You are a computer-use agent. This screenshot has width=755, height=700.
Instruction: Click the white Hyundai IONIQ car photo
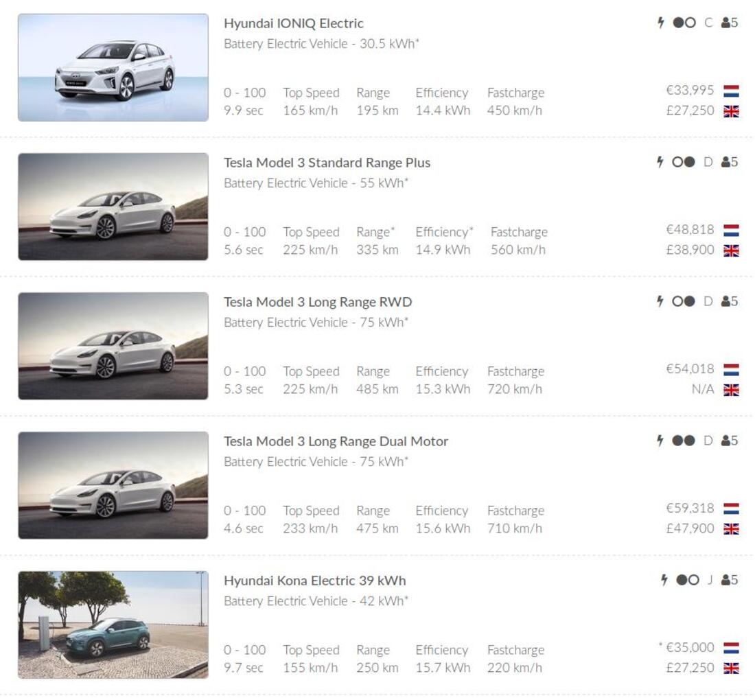[x=113, y=68]
